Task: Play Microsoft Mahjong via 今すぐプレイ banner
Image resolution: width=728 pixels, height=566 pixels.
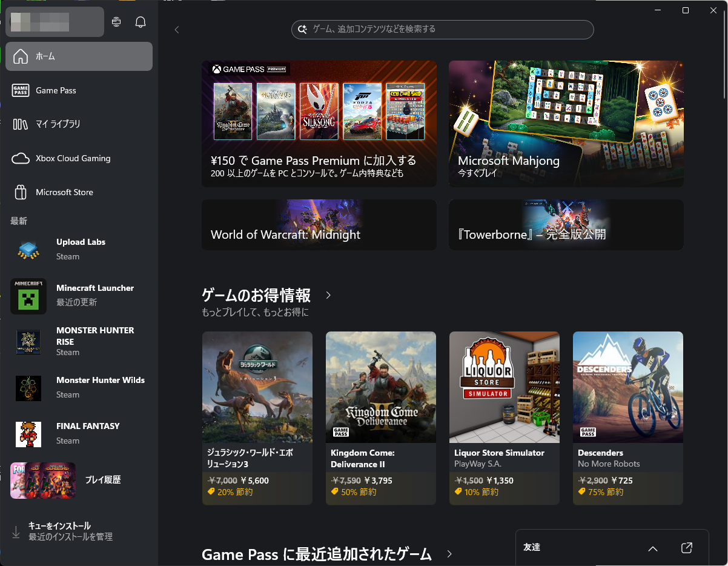Action: [x=566, y=124]
